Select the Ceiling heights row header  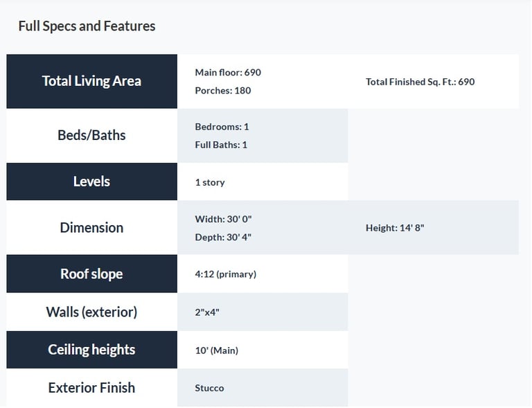click(91, 350)
